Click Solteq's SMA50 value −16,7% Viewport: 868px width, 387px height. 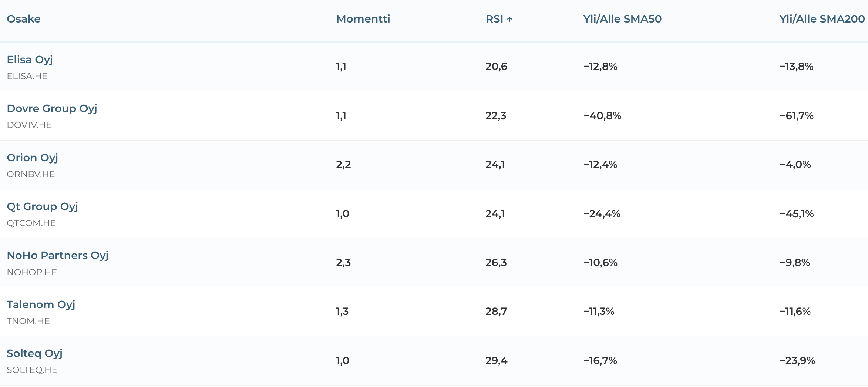pos(600,361)
